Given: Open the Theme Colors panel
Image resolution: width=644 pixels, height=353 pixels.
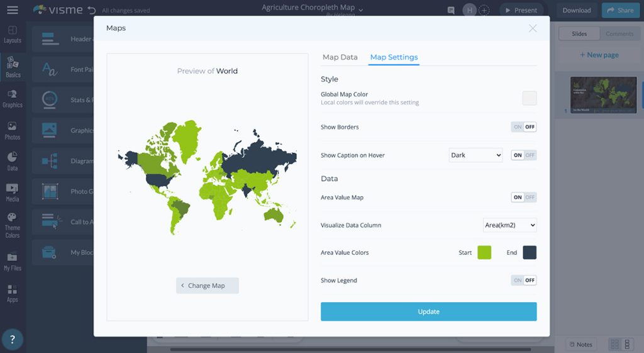Looking at the screenshot, I should 13,225.
